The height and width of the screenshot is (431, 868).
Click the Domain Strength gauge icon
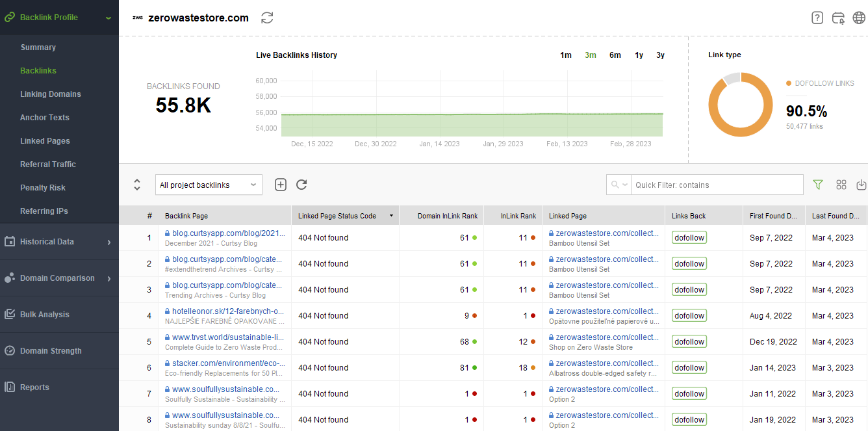coord(10,350)
